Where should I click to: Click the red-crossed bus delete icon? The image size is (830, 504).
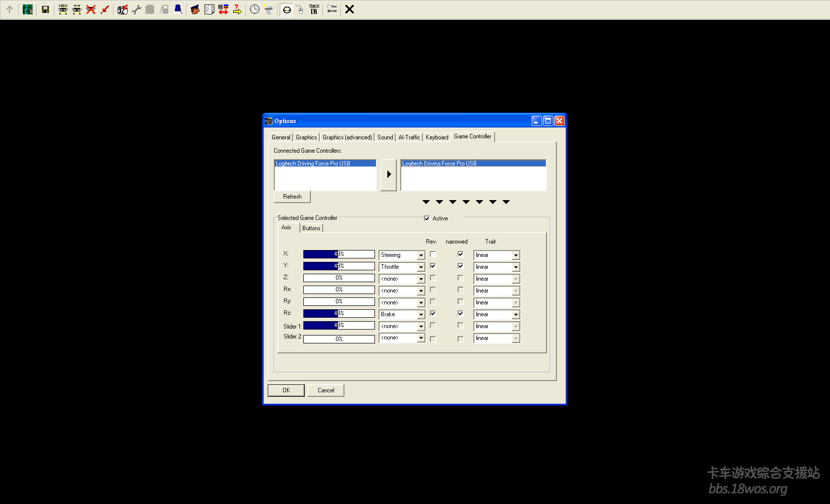tap(91, 9)
